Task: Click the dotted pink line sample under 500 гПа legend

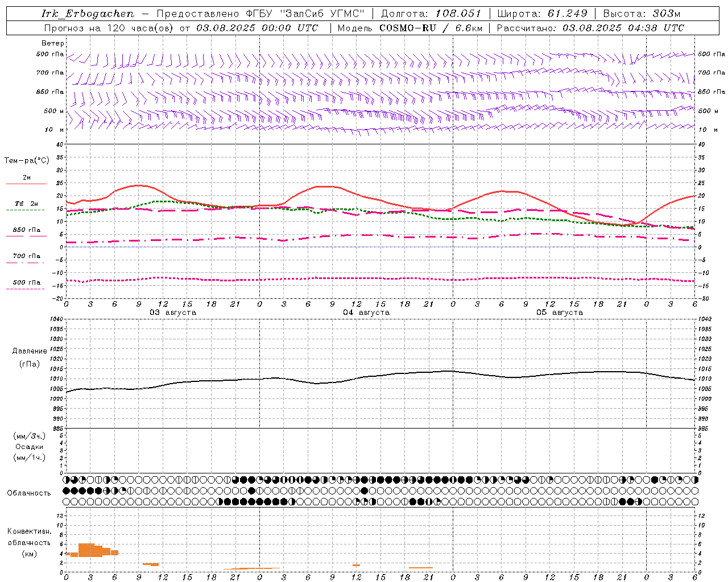Action: [25, 289]
